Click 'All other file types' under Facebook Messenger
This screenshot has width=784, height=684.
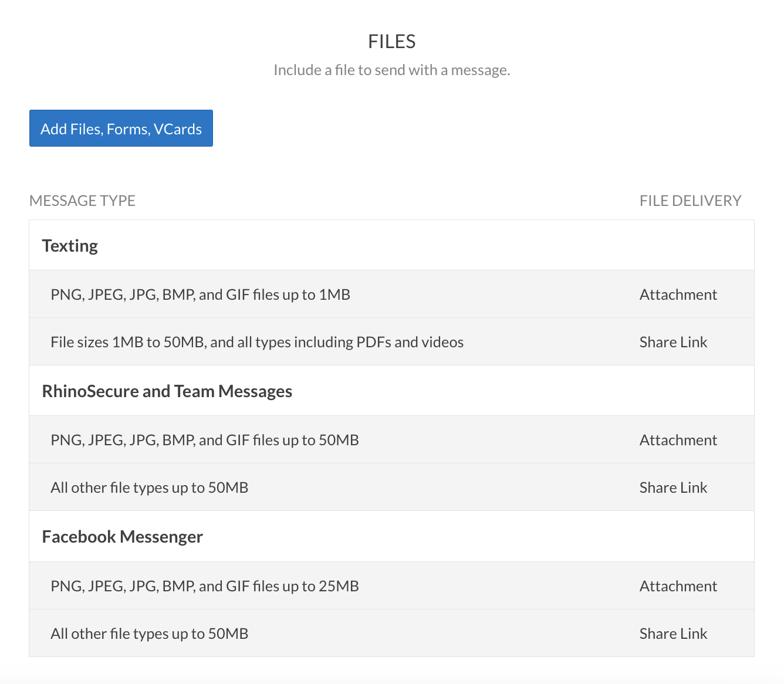pyautogui.click(x=149, y=634)
